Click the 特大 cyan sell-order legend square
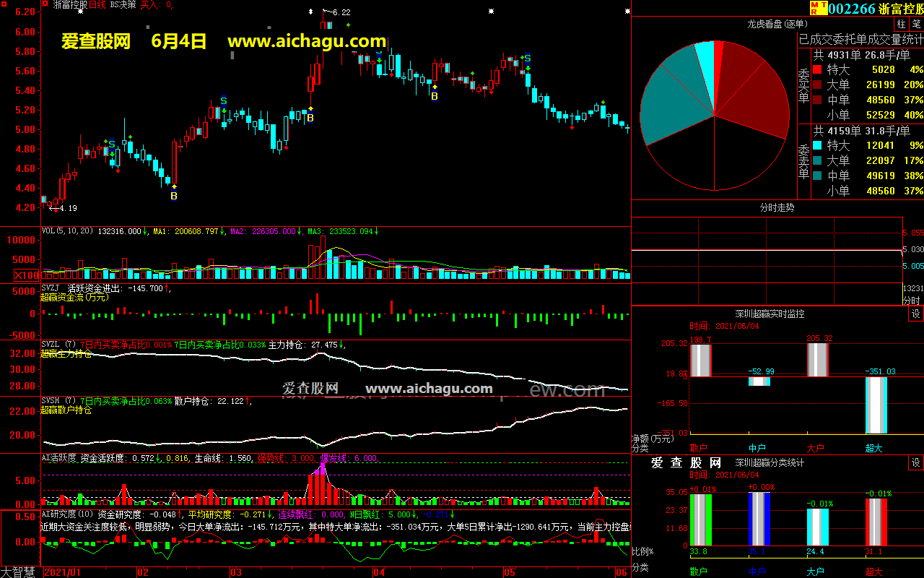The width and height of the screenshot is (924, 578). pos(817,145)
